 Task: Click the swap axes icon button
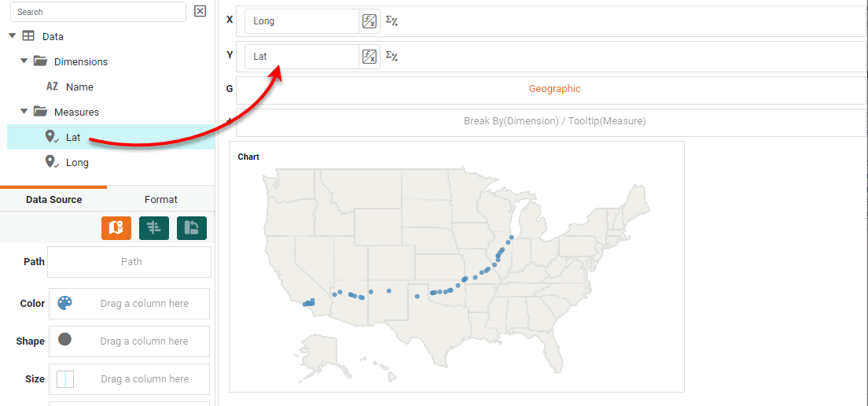(191, 228)
